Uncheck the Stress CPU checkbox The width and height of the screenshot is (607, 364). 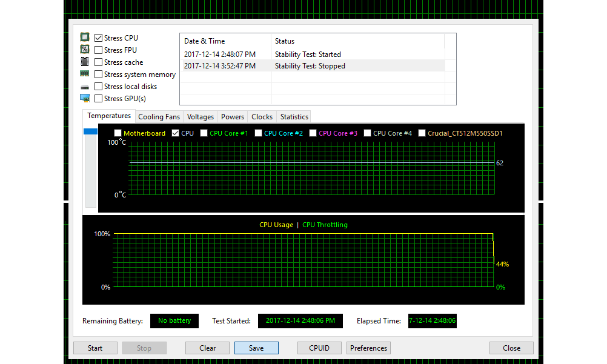point(99,38)
